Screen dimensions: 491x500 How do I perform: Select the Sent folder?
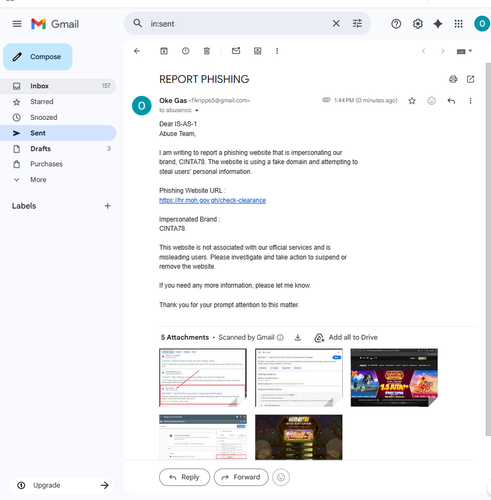tap(58, 133)
